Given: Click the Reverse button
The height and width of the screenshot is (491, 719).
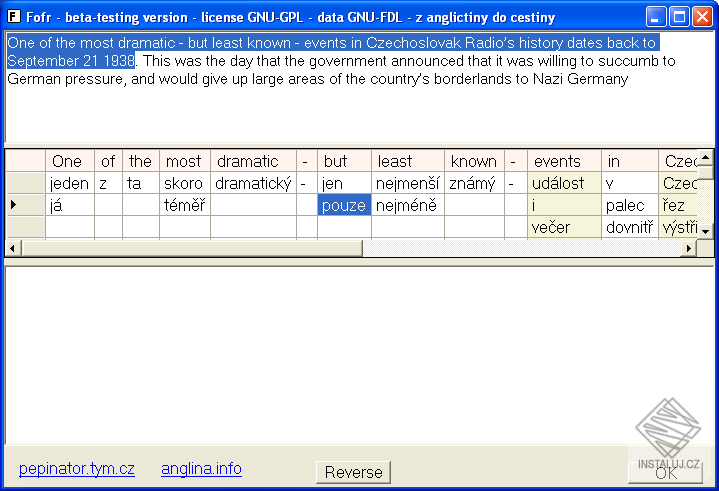Looking at the screenshot, I should coord(353,472).
